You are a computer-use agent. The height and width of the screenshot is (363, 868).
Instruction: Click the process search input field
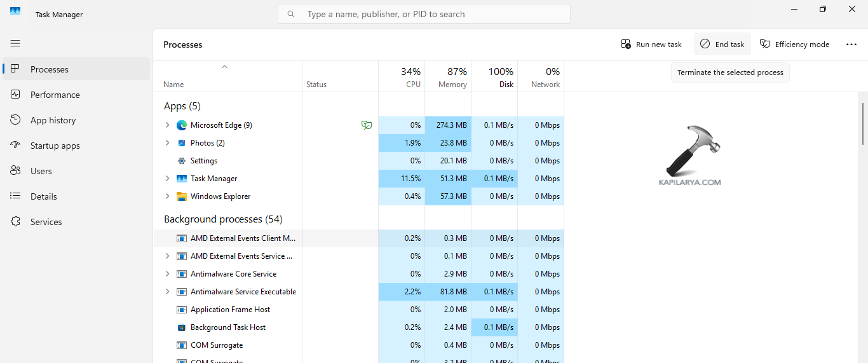point(432,14)
